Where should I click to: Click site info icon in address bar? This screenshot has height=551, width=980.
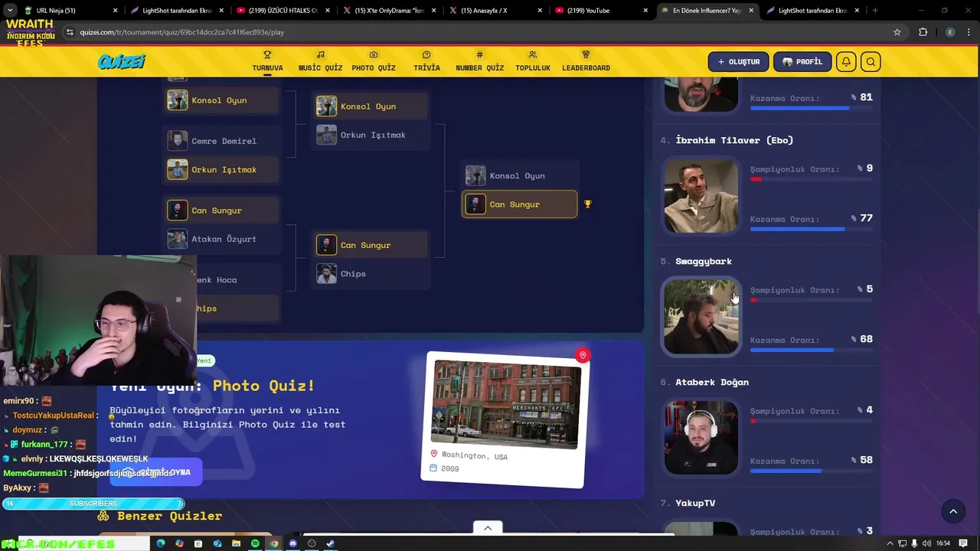[x=70, y=32]
